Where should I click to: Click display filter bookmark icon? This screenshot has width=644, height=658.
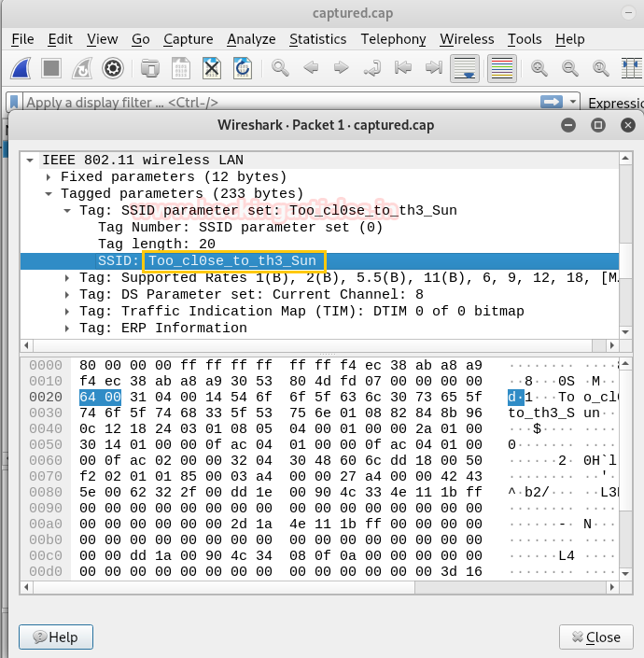(14, 102)
